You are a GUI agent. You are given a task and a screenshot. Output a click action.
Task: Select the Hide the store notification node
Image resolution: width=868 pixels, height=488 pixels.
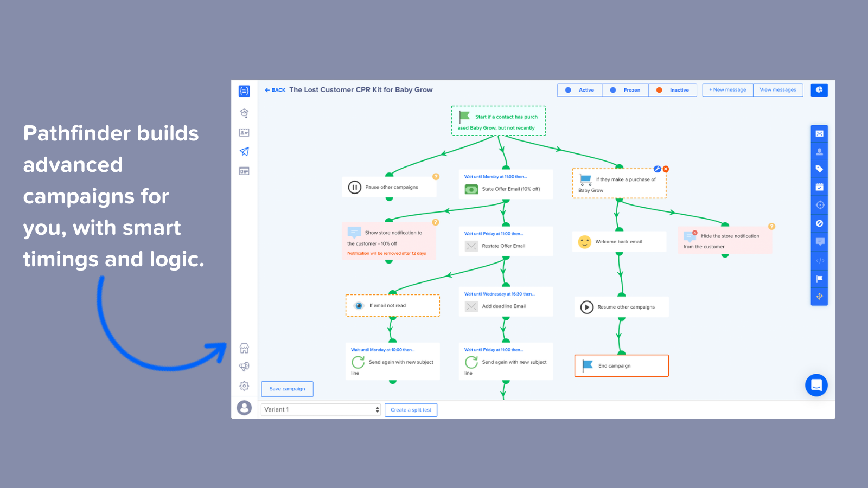725,241
